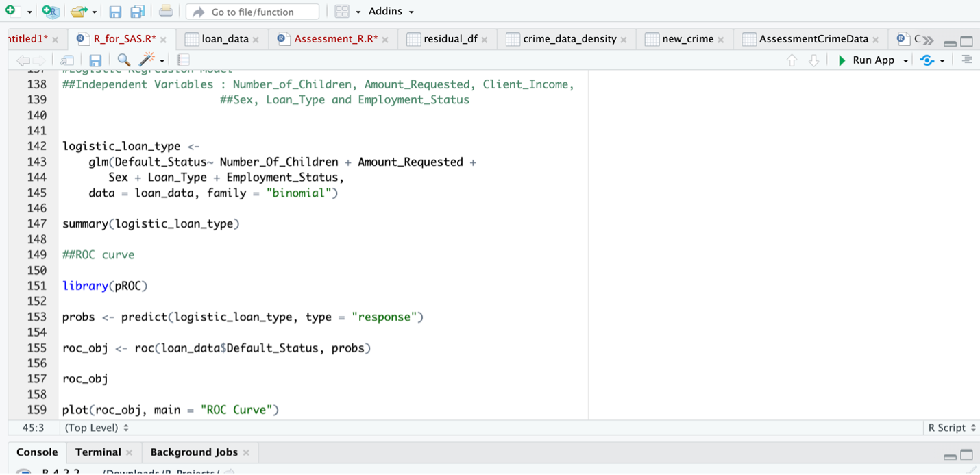
Task: Save current document from editor toolbar
Action: (x=96, y=60)
